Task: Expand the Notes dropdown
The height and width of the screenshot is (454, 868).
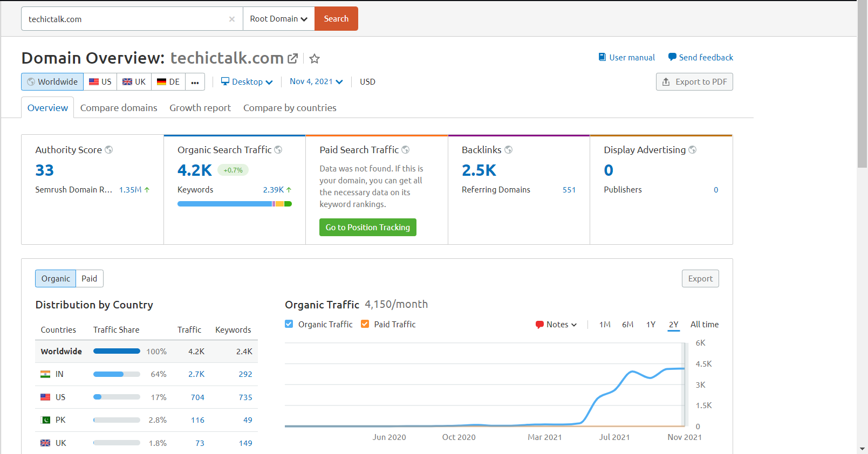Action: tap(556, 325)
